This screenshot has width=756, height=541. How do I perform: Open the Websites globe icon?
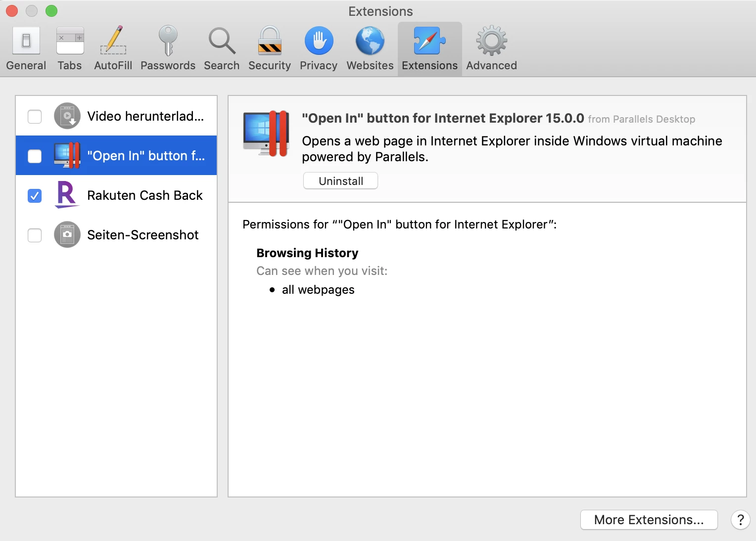pyautogui.click(x=370, y=41)
